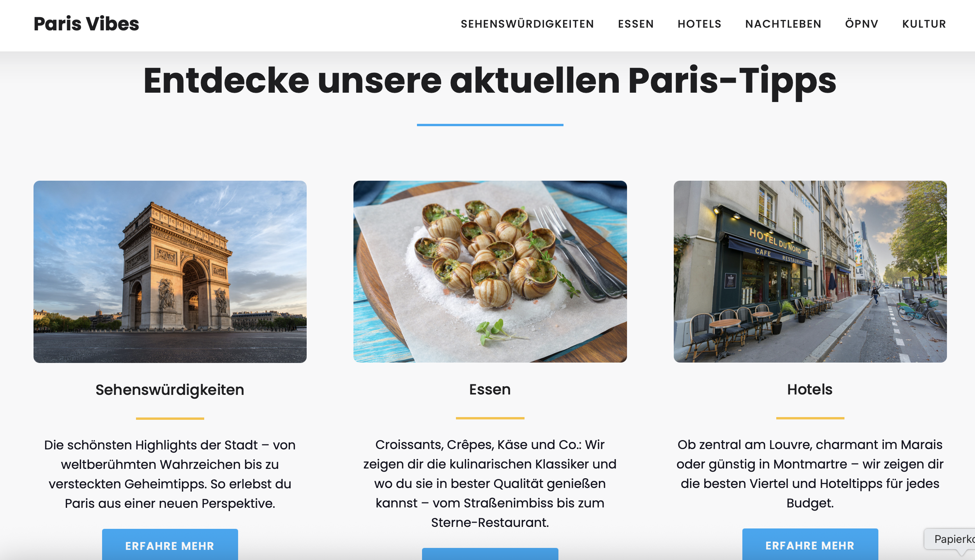Open Sehenswürdigkeiten in the top navigation
This screenshot has width=975, height=560.
527,24
